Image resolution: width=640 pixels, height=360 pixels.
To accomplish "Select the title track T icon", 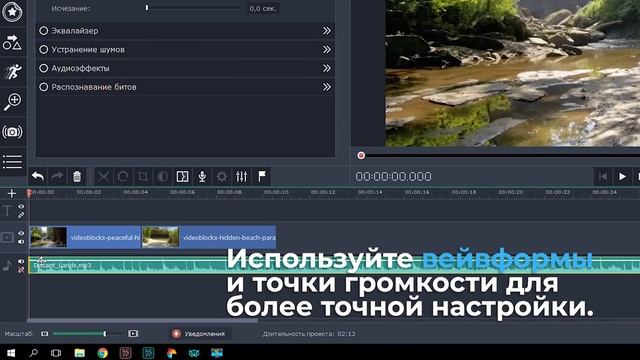I will click(x=7, y=211).
